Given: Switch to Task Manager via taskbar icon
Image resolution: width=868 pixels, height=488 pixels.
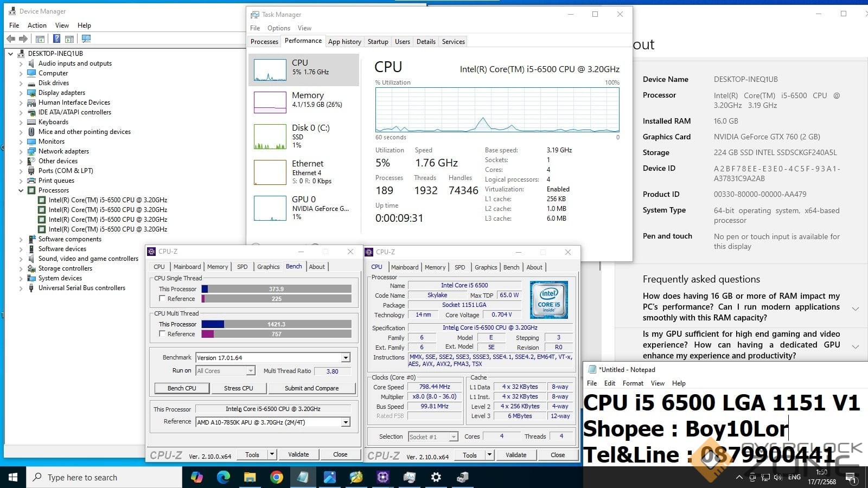Looking at the screenshot, I should (410, 477).
